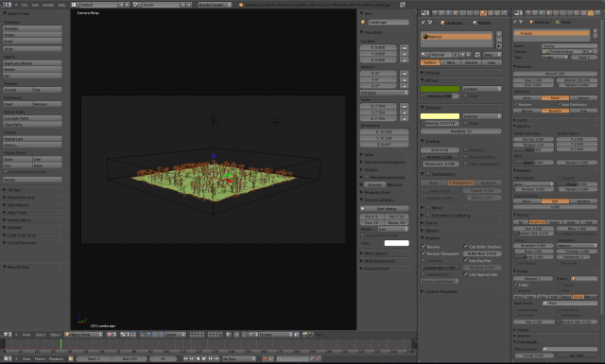Image resolution: width=605 pixels, height=364 pixels.
Task: Click the Smooth shading button
Action: coord(17,90)
